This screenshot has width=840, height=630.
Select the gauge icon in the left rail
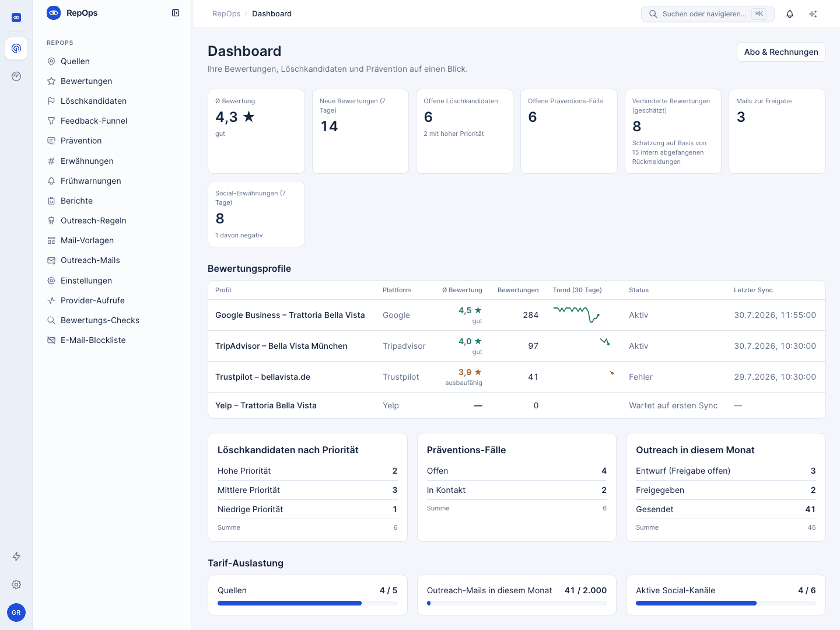pyautogui.click(x=16, y=76)
